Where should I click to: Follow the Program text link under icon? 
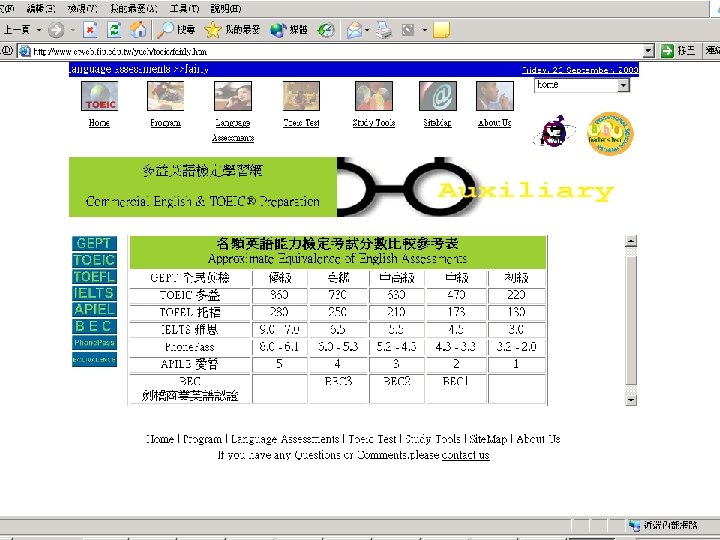pyautogui.click(x=165, y=123)
